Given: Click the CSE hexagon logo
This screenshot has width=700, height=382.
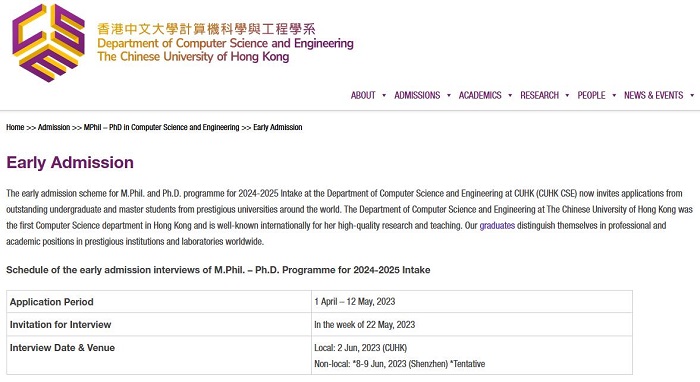Looking at the screenshot, I should (x=49, y=43).
